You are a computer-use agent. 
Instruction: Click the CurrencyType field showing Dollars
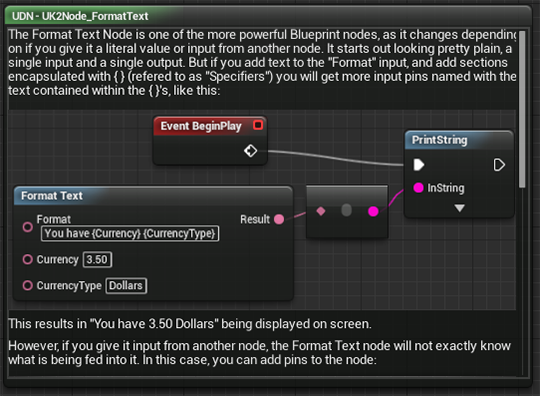coord(126,285)
